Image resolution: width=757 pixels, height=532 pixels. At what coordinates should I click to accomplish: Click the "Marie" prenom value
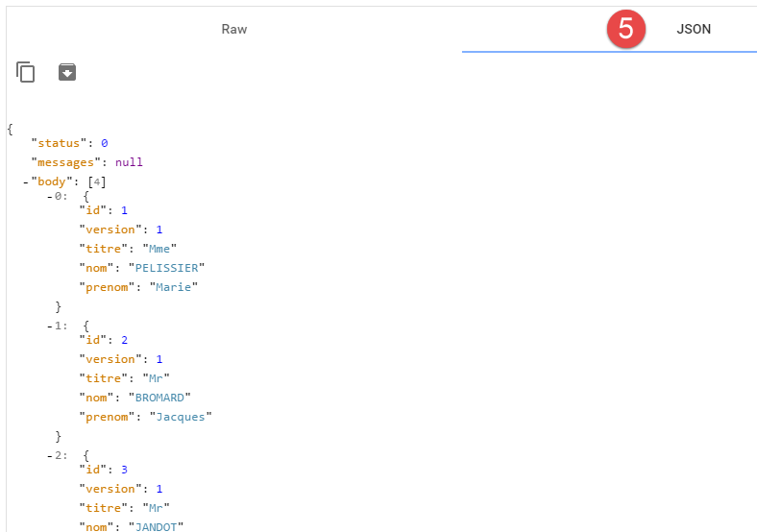(175, 287)
